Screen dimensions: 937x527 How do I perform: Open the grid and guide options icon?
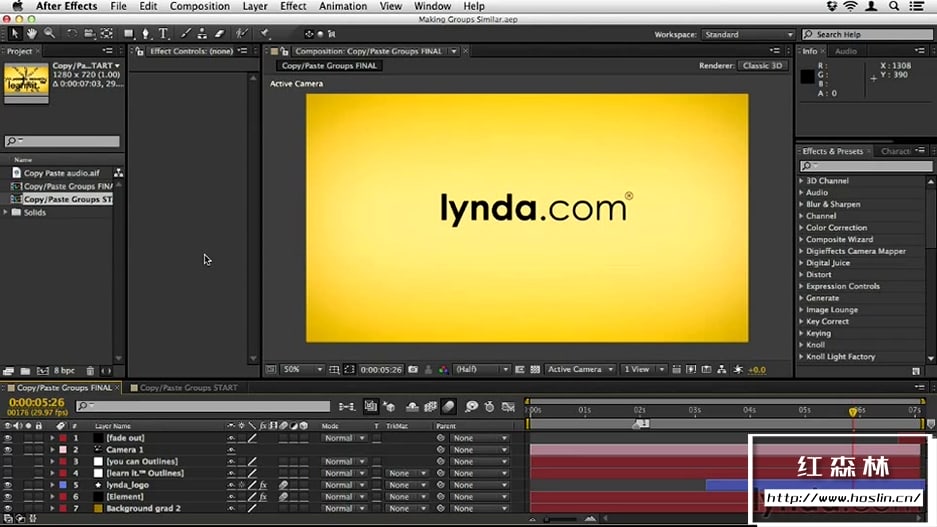pos(334,370)
